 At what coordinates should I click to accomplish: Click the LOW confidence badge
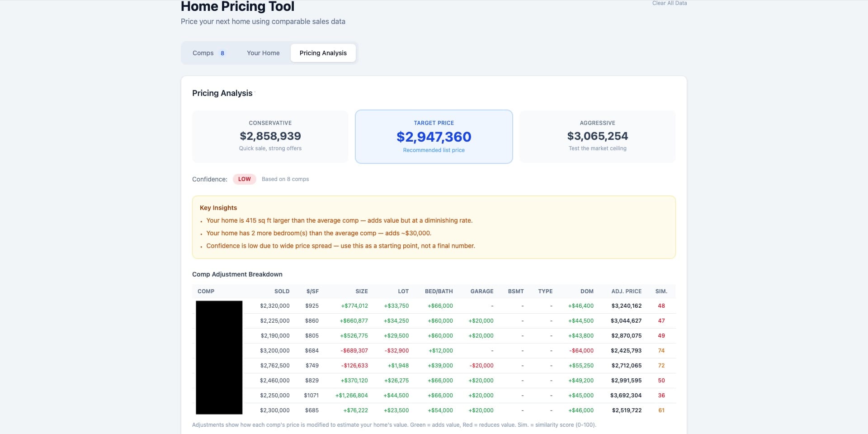(x=244, y=179)
